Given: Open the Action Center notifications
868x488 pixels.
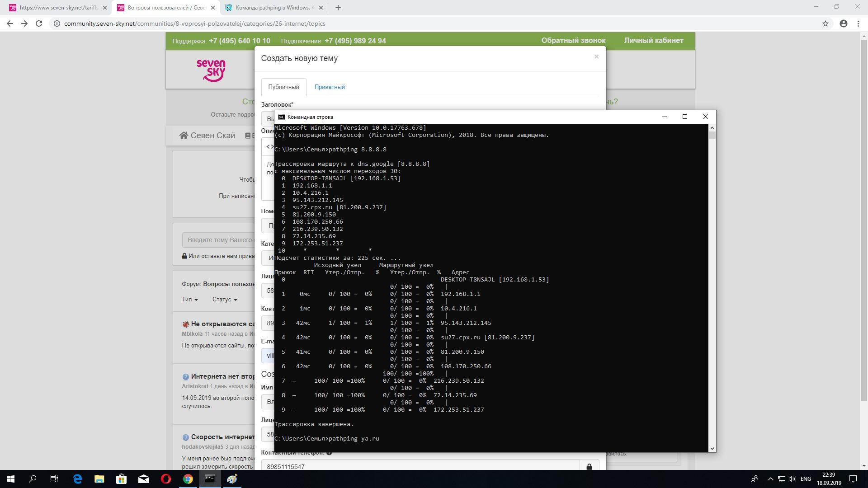Looking at the screenshot, I should coord(853,479).
